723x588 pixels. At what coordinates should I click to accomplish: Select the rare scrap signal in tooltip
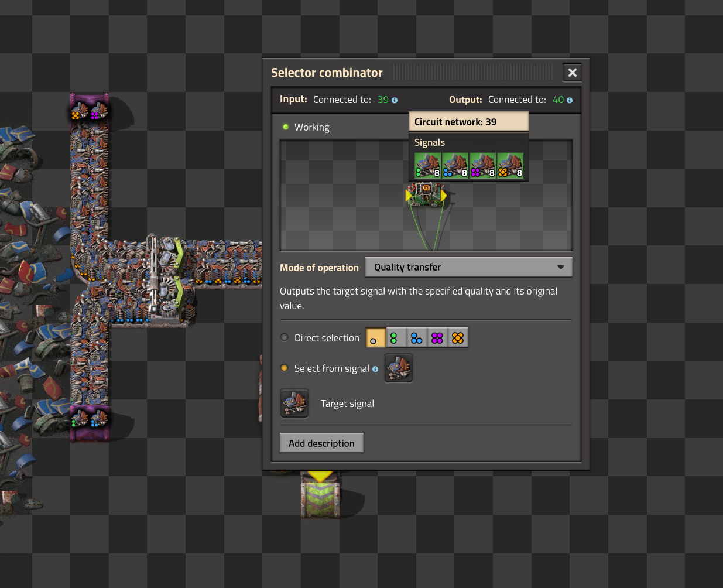[x=455, y=166]
